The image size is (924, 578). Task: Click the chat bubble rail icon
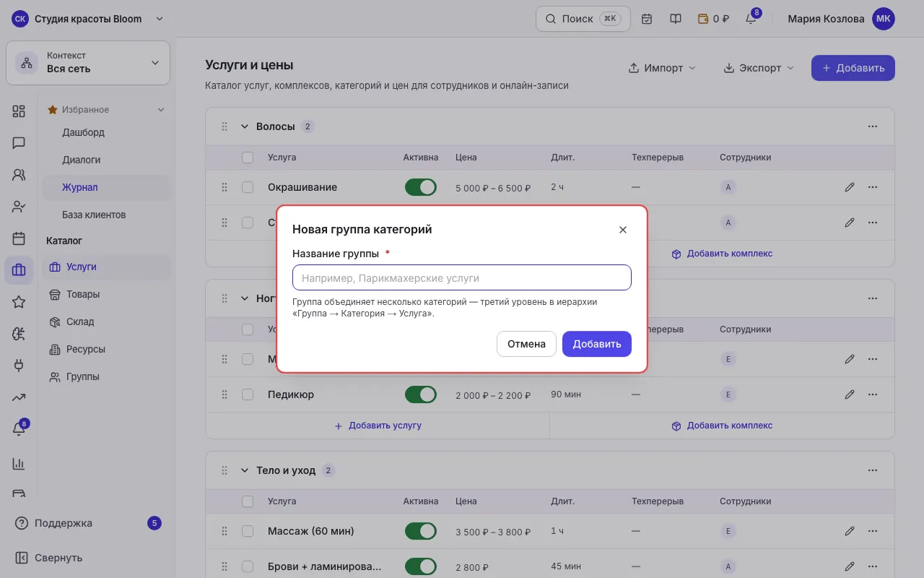coord(19,143)
